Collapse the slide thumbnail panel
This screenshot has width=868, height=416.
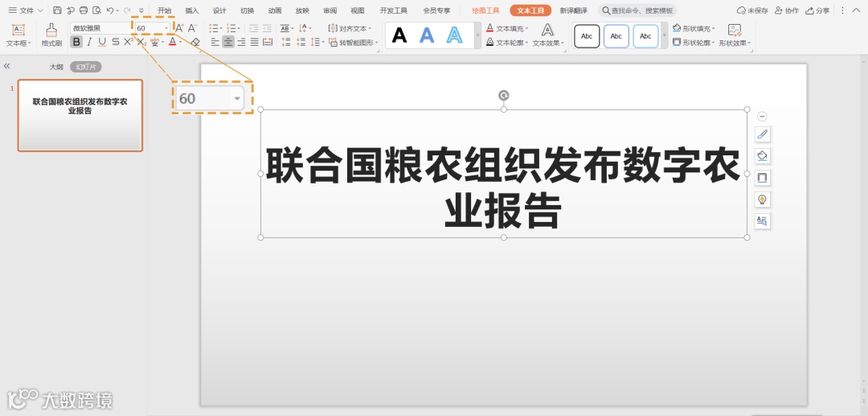6,66
